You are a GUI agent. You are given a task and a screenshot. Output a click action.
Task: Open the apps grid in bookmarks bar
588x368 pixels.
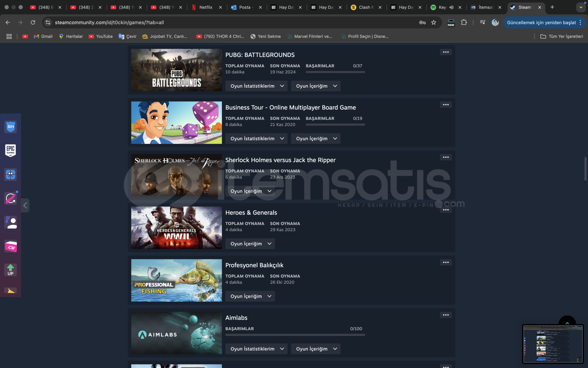(9, 36)
